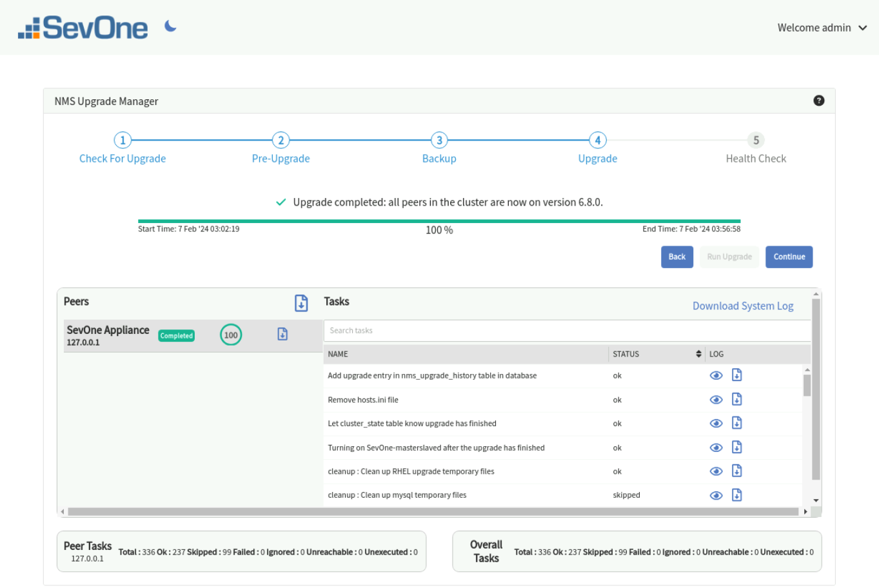This screenshot has width=879, height=588.
Task: Open help question mark icon
Action: [819, 101]
